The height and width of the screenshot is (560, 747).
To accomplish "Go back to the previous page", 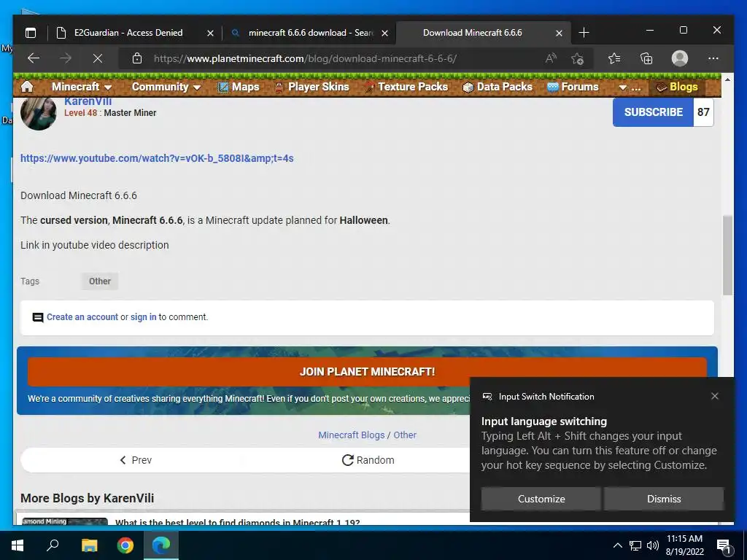I will tap(34, 58).
